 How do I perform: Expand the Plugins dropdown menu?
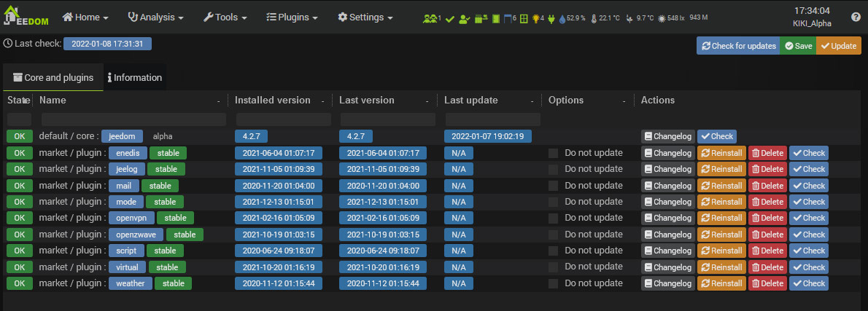coord(292,17)
